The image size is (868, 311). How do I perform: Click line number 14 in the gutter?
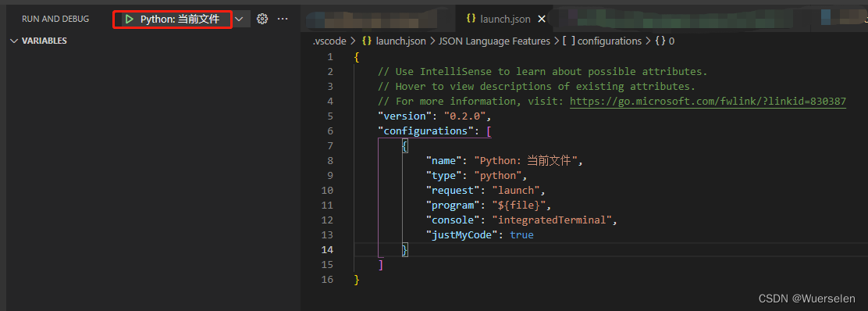click(x=327, y=250)
